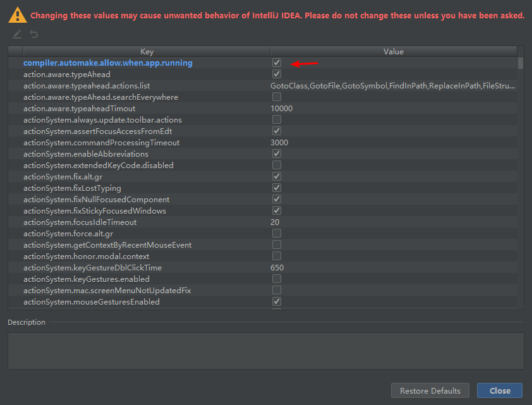532x405 pixels.
Task: Disable actionSystem.enableAbbreviations checkbox
Action: (x=277, y=154)
